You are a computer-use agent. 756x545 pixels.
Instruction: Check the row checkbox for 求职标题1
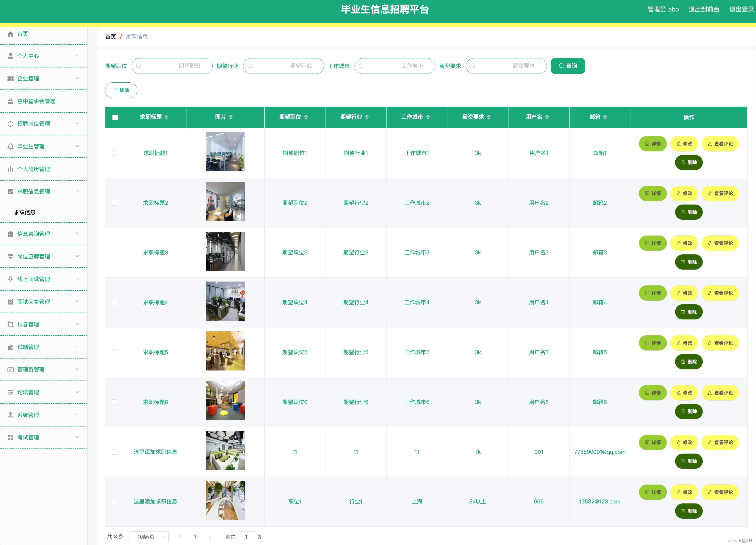[x=114, y=153]
